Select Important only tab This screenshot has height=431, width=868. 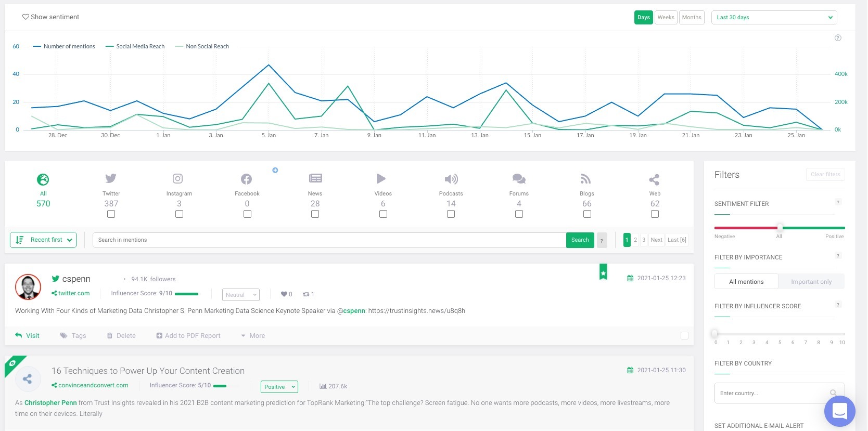pos(811,282)
